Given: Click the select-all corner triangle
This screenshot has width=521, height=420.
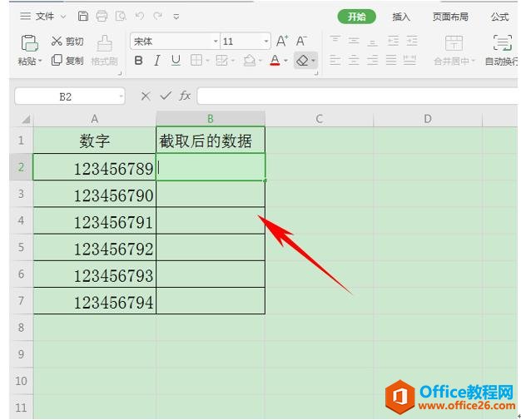Looking at the screenshot, I should pos(26,119).
